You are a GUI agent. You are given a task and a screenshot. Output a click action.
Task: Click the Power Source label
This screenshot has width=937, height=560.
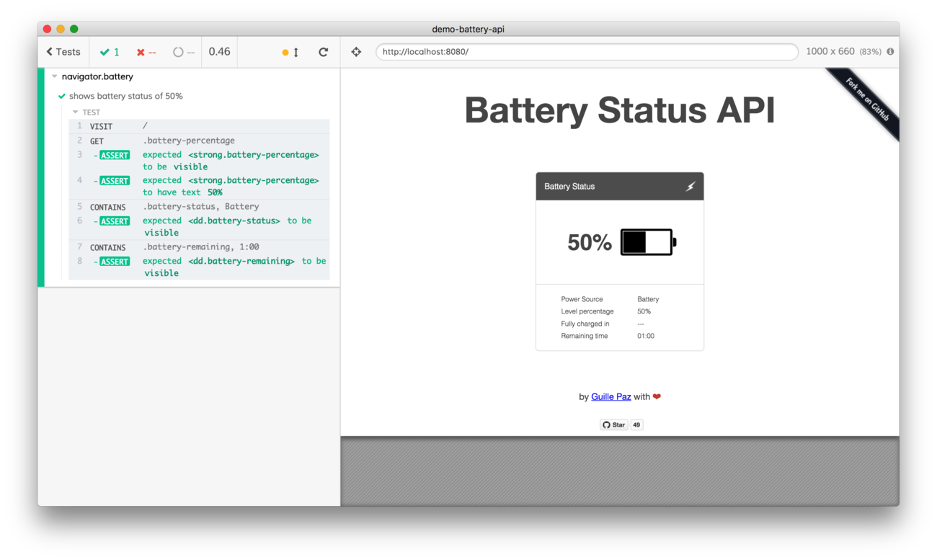tap(582, 299)
